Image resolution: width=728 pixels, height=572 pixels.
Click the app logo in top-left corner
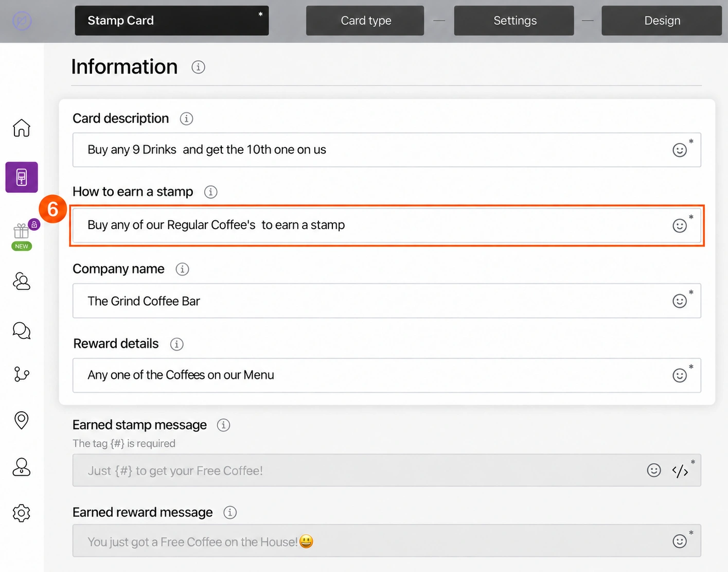(x=22, y=21)
